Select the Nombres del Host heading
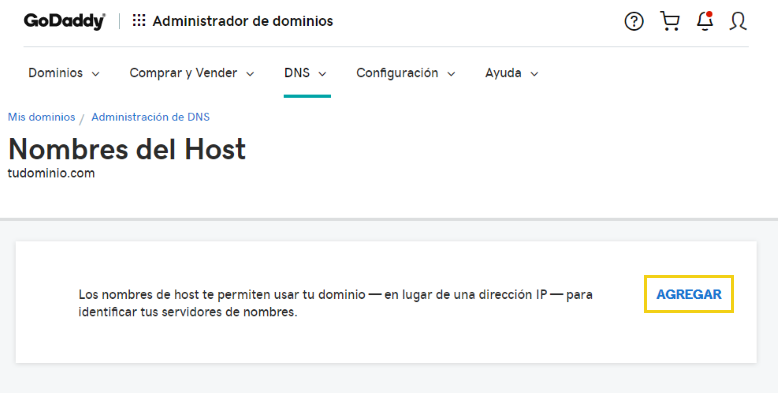Screen dimensions: 778x393 [x=127, y=149]
